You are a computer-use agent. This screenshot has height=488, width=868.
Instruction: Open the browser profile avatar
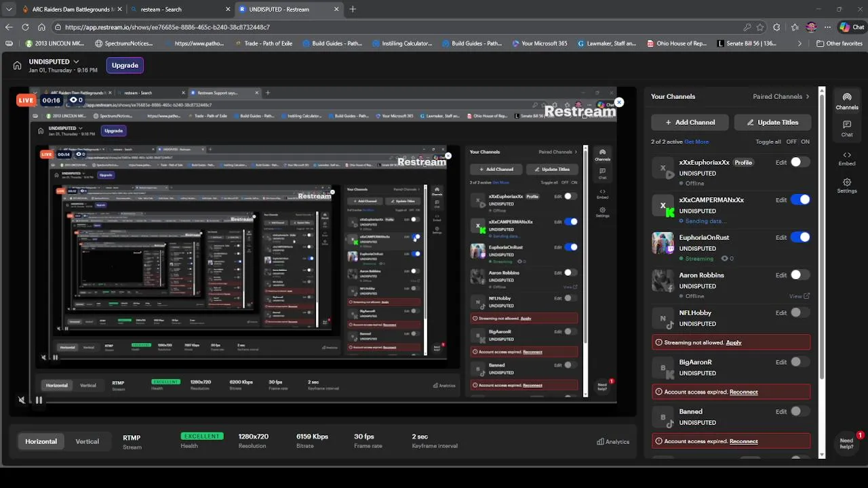811,27
